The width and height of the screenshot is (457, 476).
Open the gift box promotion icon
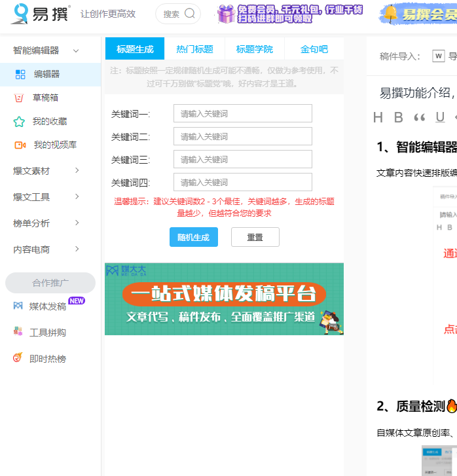[x=227, y=14]
